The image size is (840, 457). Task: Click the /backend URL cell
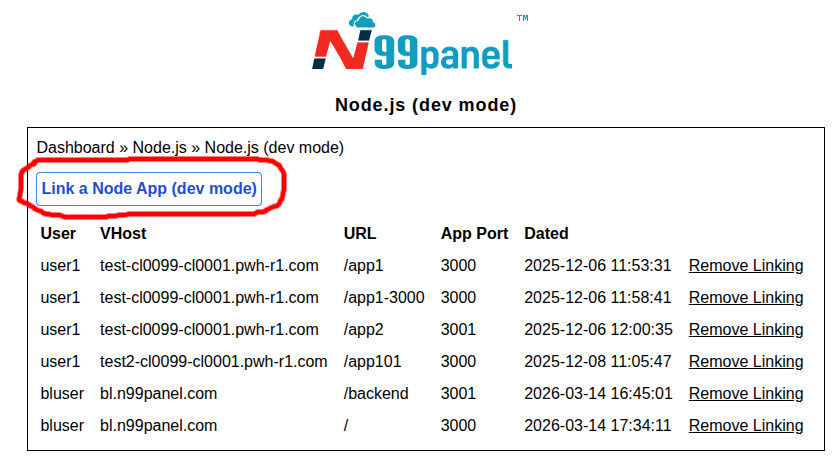pyautogui.click(x=375, y=394)
